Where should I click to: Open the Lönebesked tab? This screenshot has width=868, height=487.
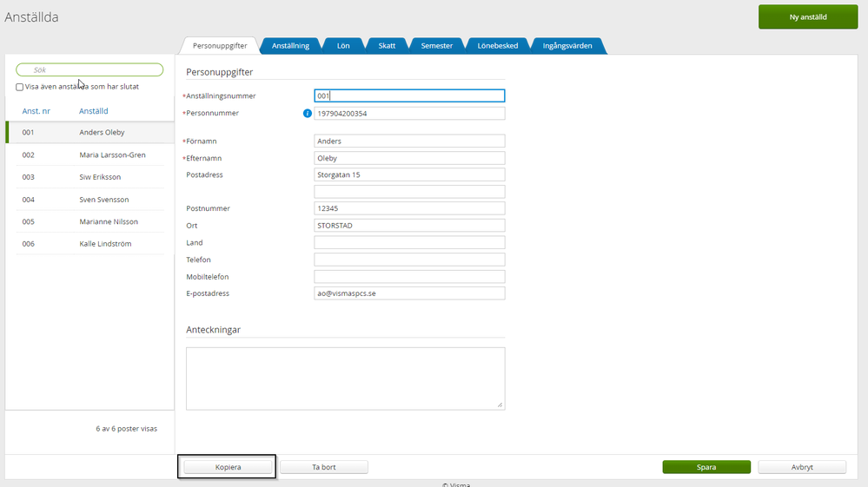click(x=498, y=46)
